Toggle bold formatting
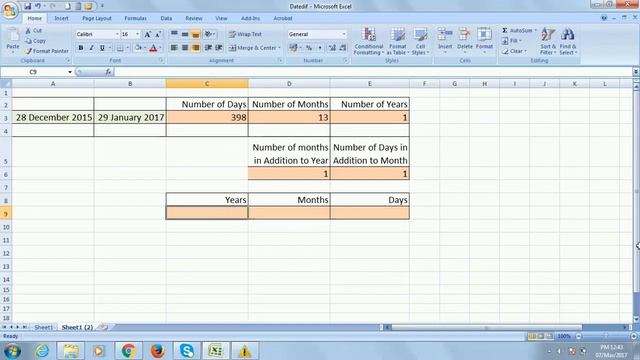 point(81,48)
